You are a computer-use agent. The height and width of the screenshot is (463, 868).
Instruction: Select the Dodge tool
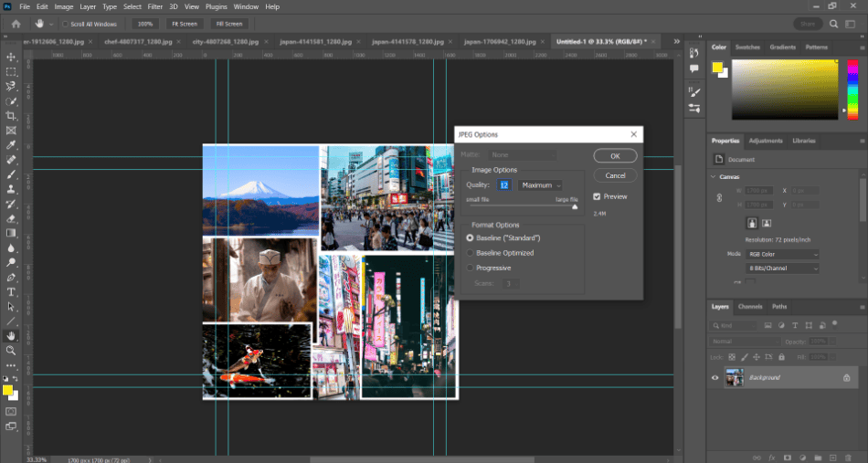pos(11,262)
